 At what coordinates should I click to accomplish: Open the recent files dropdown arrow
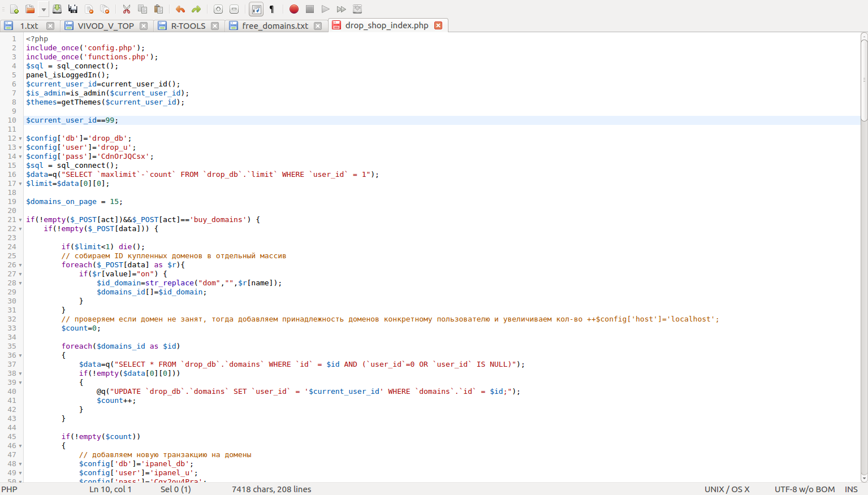pyautogui.click(x=43, y=9)
